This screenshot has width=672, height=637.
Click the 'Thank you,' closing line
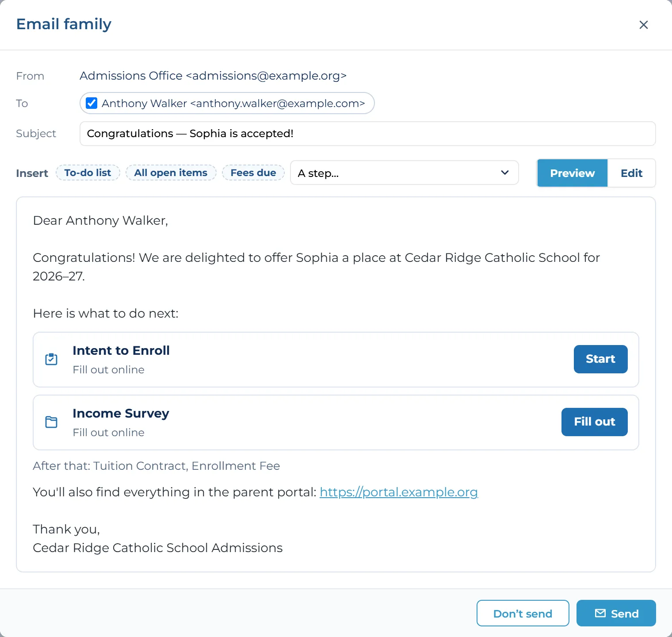click(x=66, y=529)
